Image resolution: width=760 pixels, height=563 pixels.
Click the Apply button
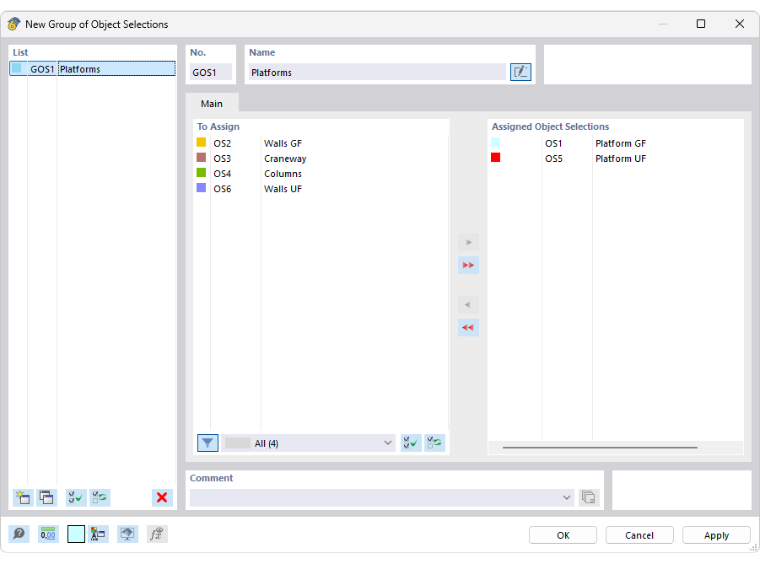(716, 535)
